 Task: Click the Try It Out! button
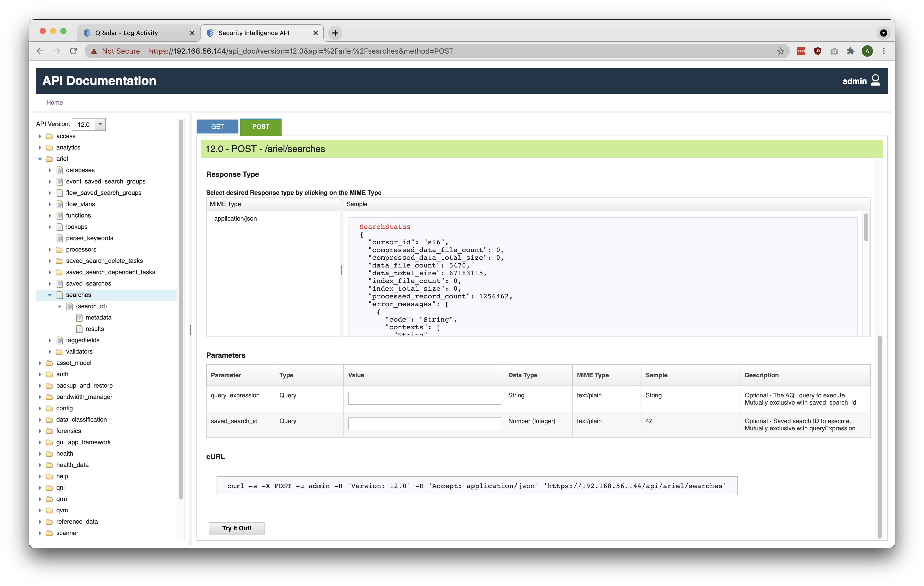[237, 528]
